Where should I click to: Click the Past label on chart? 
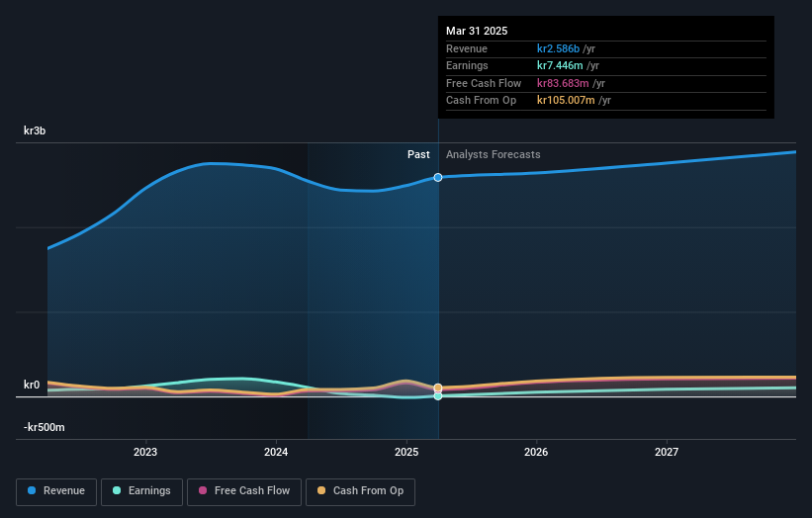pos(418,155)
